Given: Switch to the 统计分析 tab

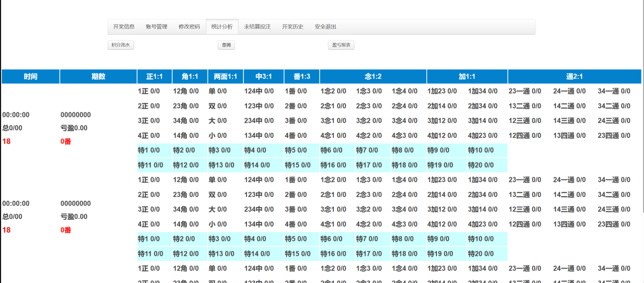Looking at the screenshot, I should [222, 27].
